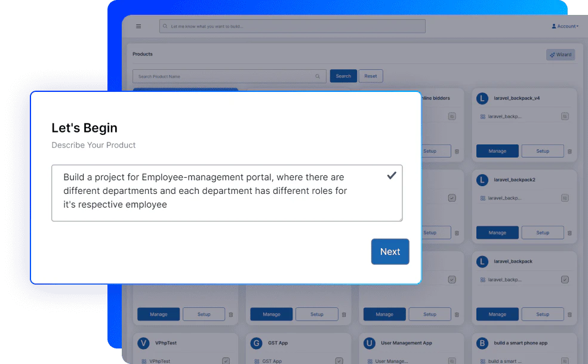Click the Reset button
The height and width of the screenshot is (364, 588).
tap(371, 76)
